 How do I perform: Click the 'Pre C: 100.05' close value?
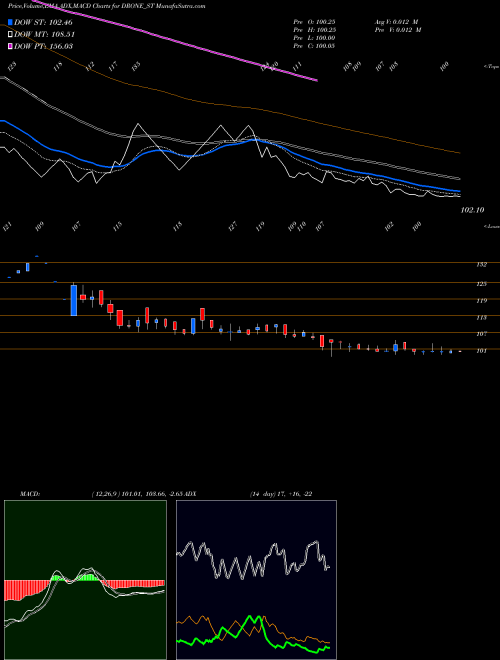(314, 46)
